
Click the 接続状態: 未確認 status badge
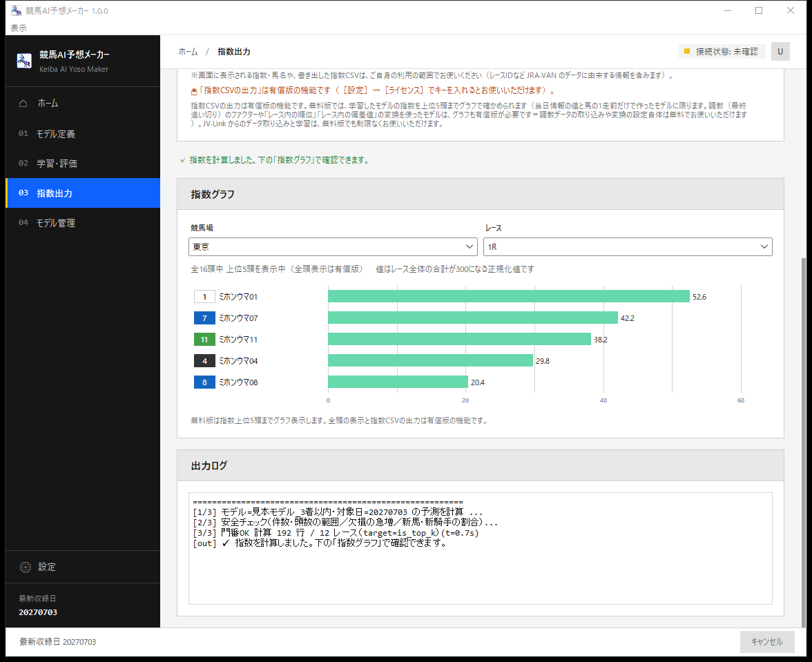722,51
